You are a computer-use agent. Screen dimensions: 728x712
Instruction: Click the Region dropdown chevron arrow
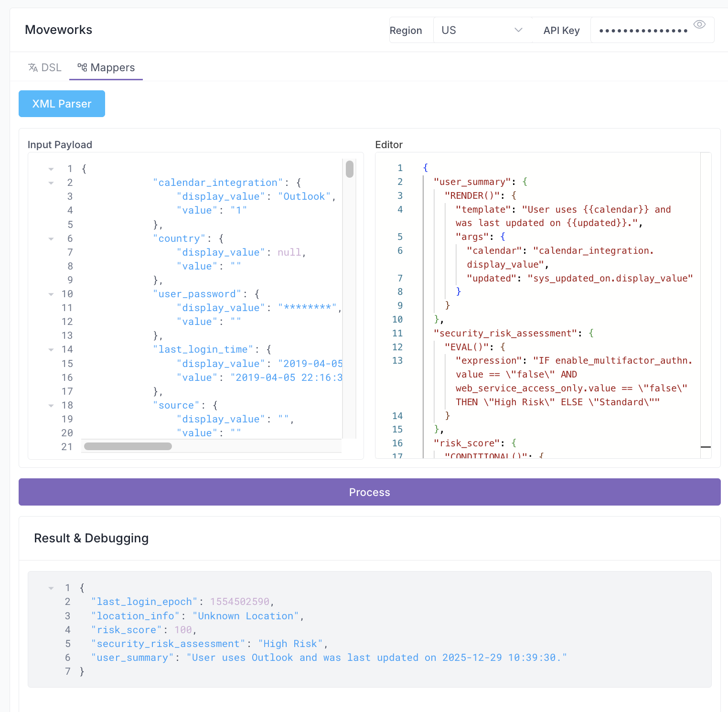pyautogui.click(x=518, y=30)
